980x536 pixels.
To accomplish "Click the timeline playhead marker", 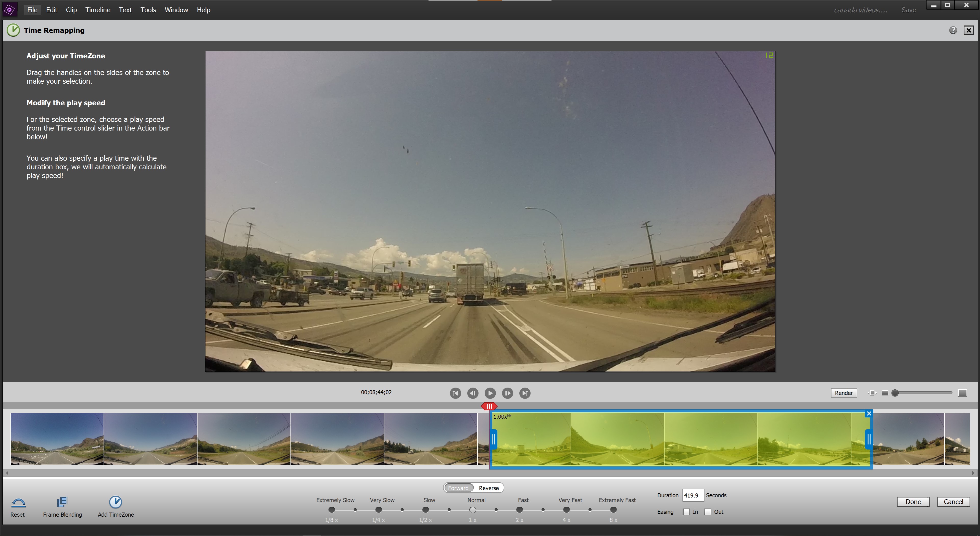I will coord(488,405).
